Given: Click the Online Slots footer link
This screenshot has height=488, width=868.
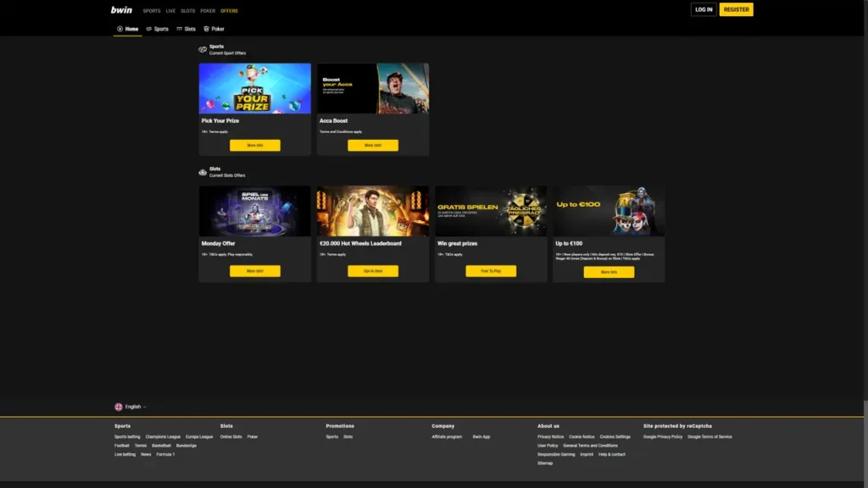Looking at the screenshot, I should coord(231,436).
